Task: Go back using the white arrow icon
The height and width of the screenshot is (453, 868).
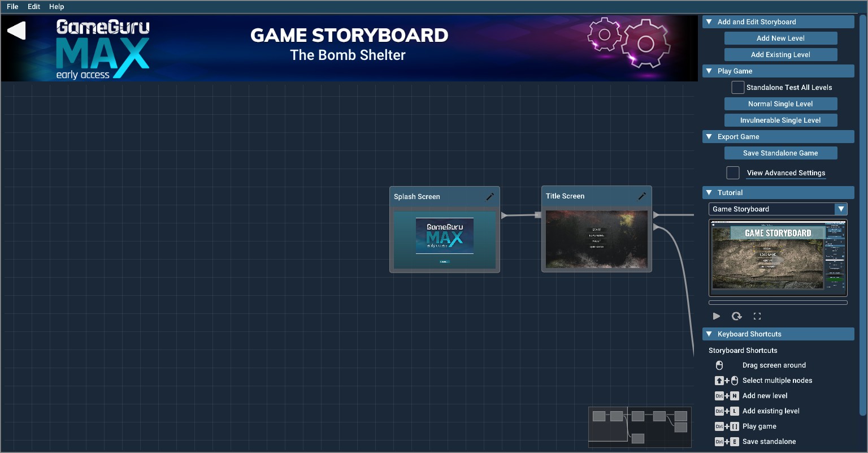Action: 16,30
